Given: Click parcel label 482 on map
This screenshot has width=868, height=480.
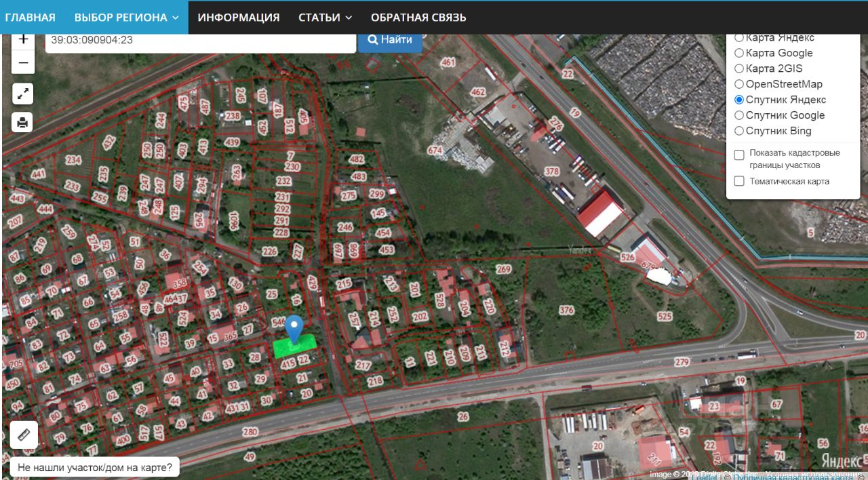Looking at the screenshot, I should tap(357, 159).
